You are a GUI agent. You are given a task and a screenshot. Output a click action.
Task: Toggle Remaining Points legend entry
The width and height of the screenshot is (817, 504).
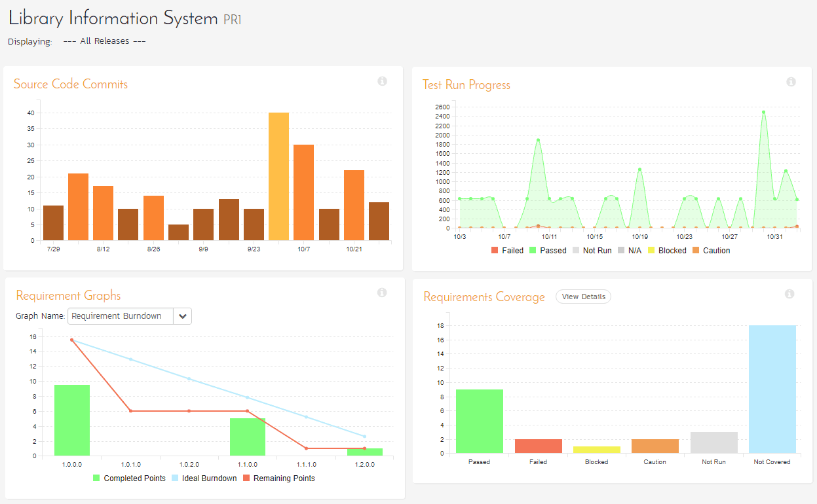[x=278, y=478]
